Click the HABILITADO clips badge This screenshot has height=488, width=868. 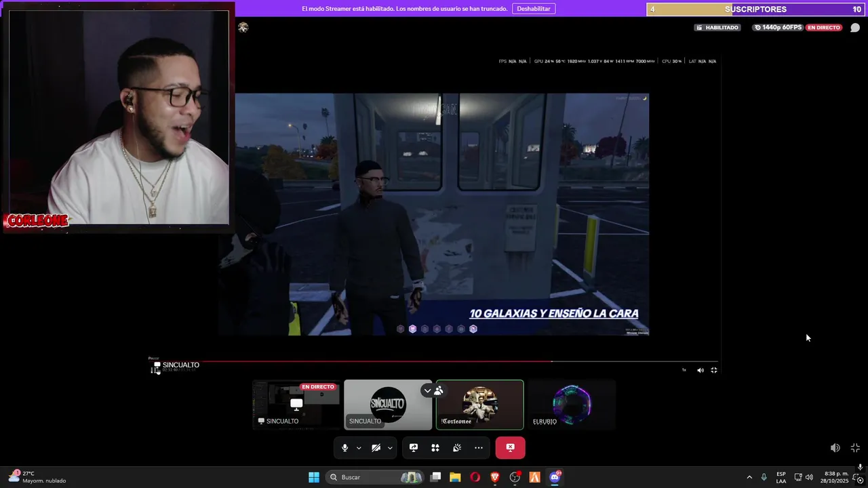coord(717,28)
